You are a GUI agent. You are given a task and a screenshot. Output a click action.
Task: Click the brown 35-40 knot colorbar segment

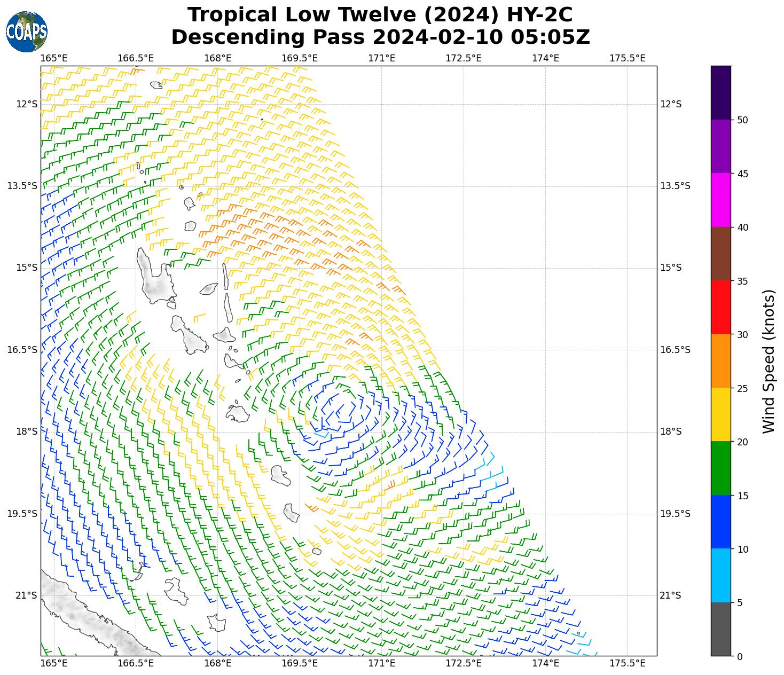click(x=720, y=254)
